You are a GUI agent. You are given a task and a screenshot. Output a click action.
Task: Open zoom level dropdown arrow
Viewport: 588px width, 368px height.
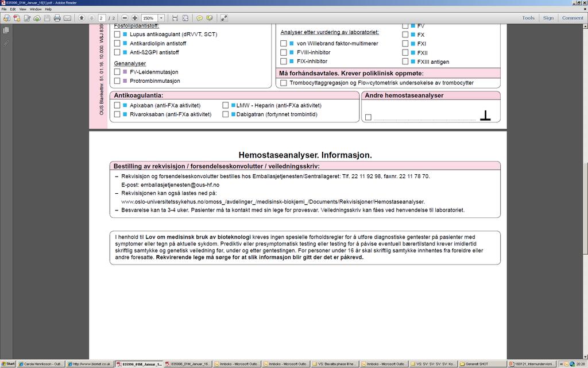tap(161, 18)
